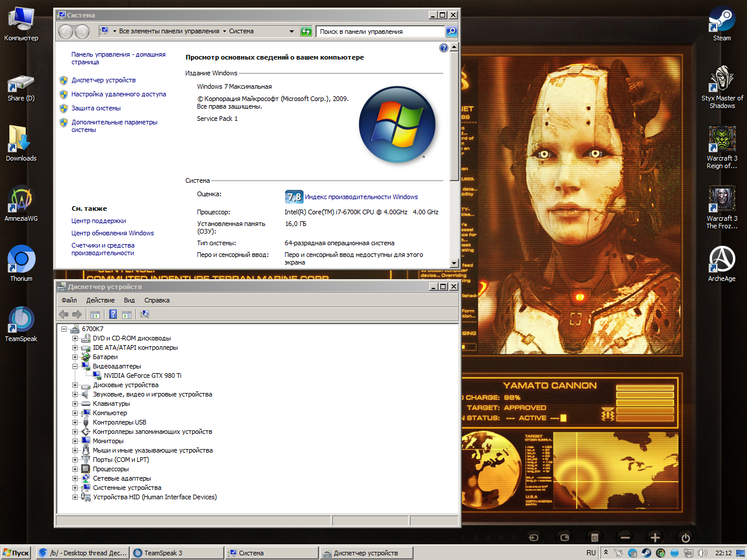Click the green refresh button in System window
Viewport: 747px width, 560px height.
pos(306,32)
